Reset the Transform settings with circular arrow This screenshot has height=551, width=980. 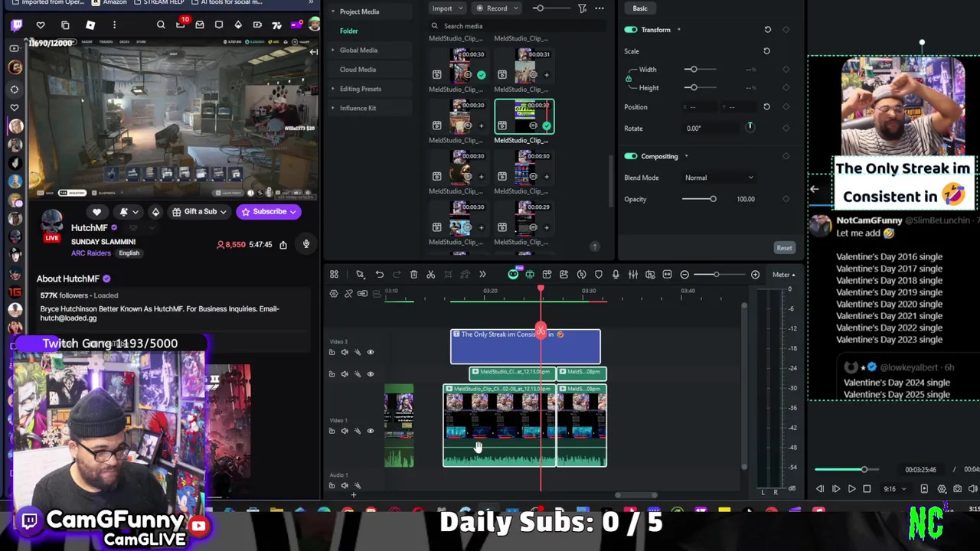(x=767, y=30)
